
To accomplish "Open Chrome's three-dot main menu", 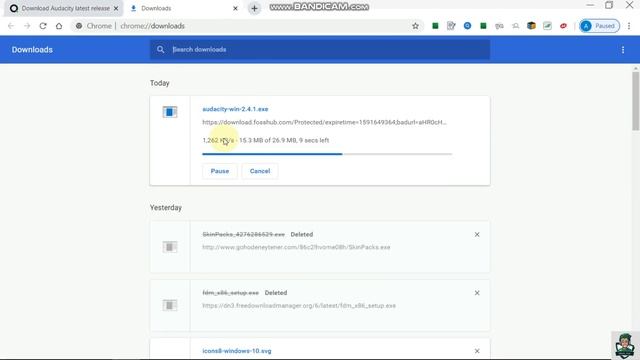I will click(629, 26).
